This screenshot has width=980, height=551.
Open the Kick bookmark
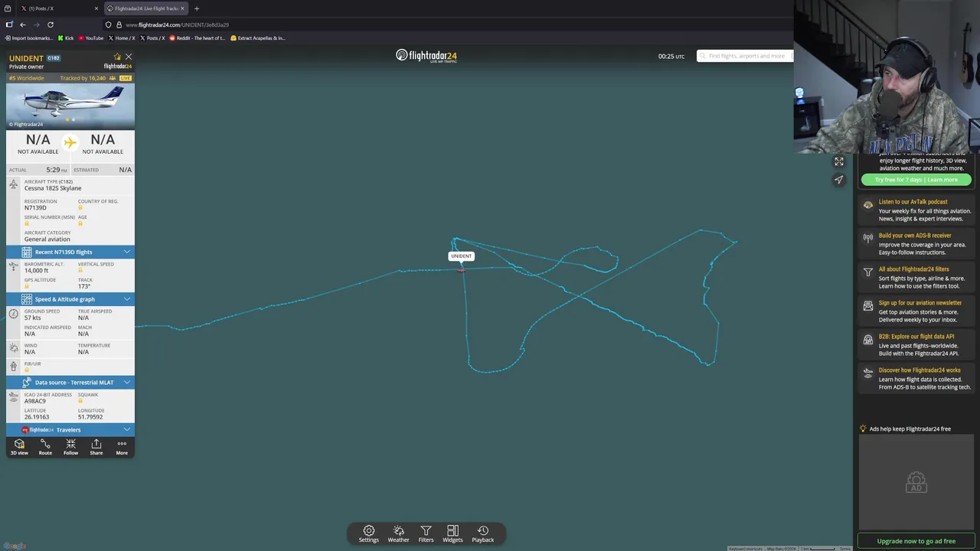(65, 38)
